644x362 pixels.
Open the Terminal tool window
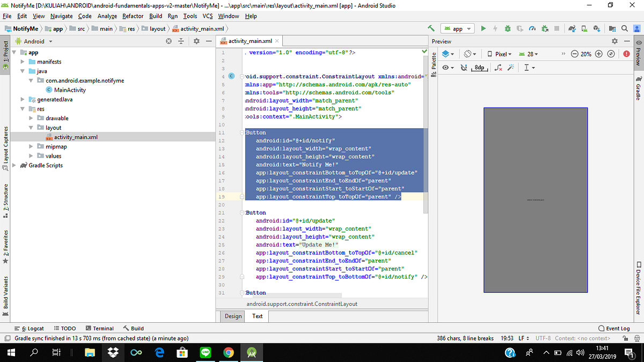[x=99, y=328]
